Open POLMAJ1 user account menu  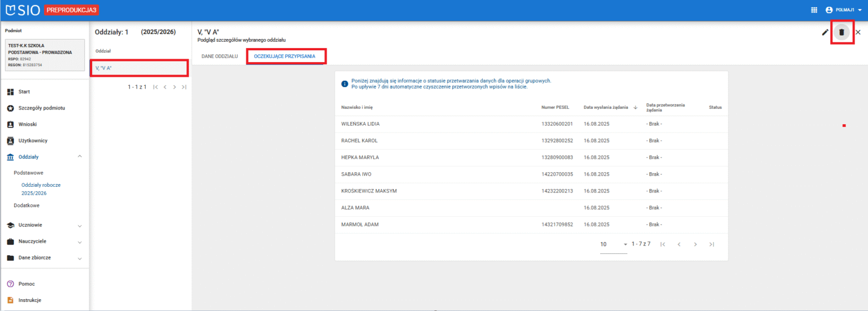pyautogui.click(x=845, y=10)
